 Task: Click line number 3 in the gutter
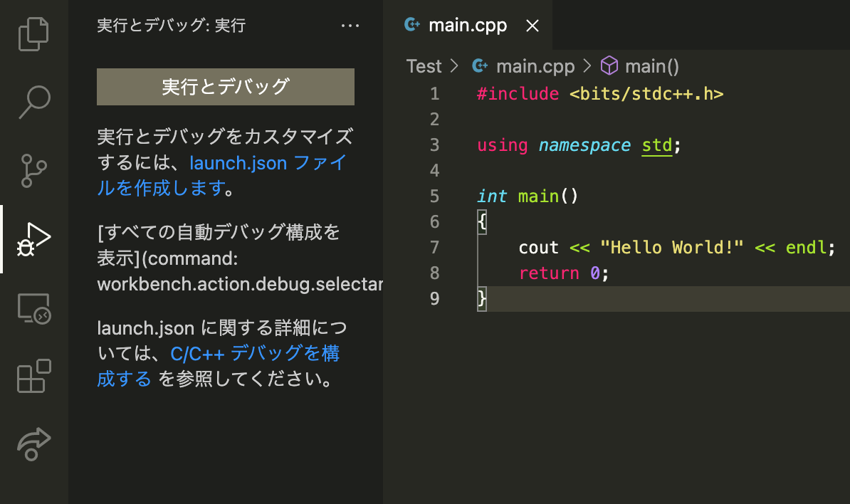pyautogui.click(x=435, y=145)
